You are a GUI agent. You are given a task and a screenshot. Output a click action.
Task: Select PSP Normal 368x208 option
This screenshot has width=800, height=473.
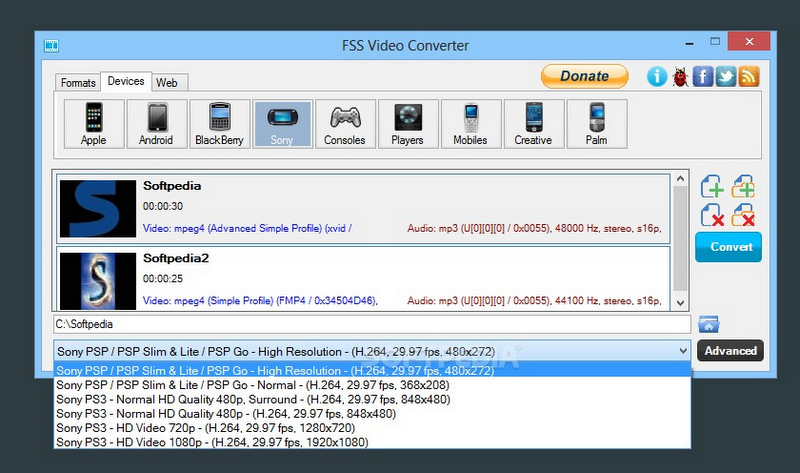(372, 385)
